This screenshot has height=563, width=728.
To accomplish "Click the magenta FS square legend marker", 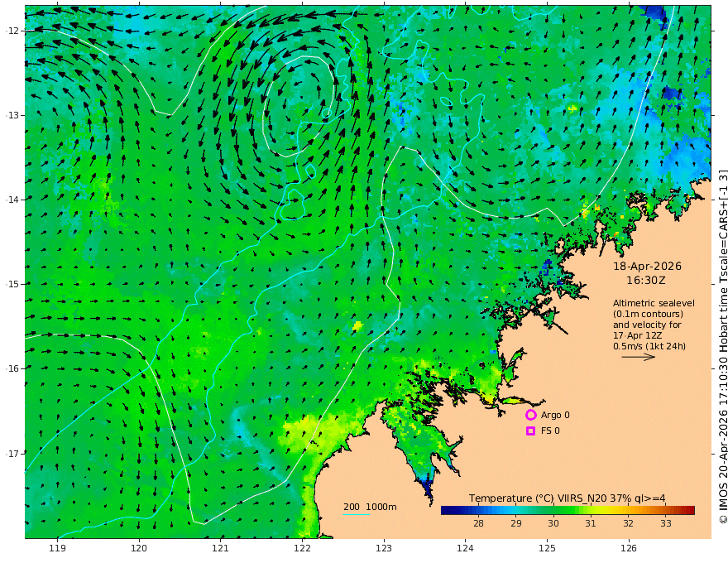I will tap(530, 431).
